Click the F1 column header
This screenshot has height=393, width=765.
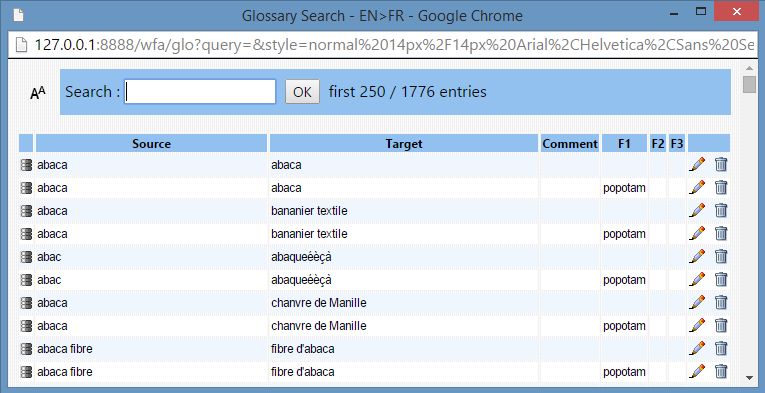pyautogui.click(x=624, y=143)
